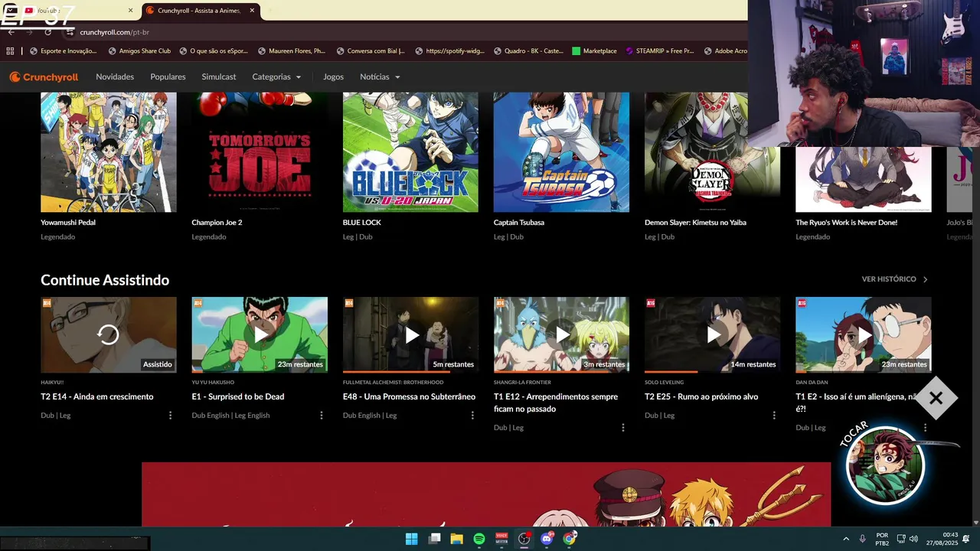This screenshot has height=551, width=980.
Task: Dismiss the Tanjiro widget with the X
Action: click(x=936, y=398)
